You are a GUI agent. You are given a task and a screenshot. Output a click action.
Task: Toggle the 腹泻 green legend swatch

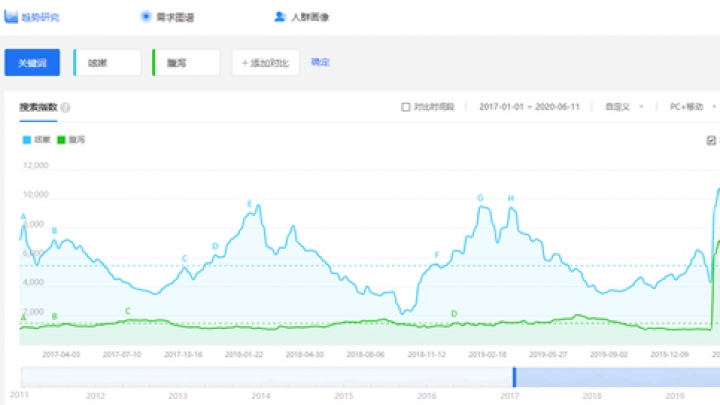63,140
